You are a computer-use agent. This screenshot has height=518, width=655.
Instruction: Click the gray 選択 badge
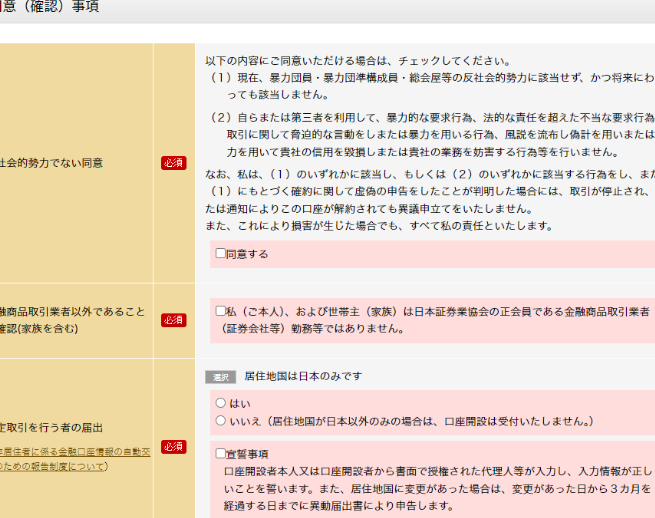pyautogui.click(x=221, y=377)
